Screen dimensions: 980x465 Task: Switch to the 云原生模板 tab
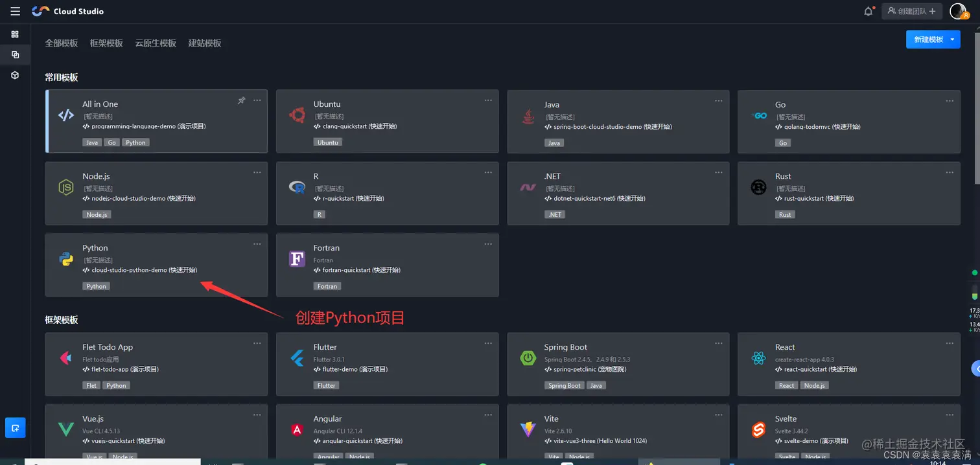click(156, 43)
